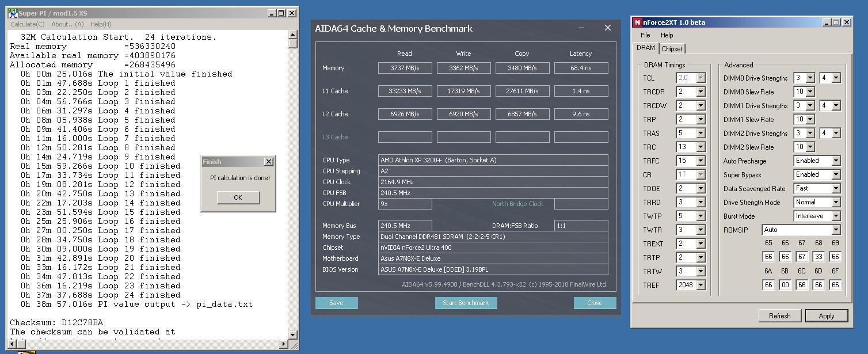
Task: Open the Burst Mode Interleave dropdown
Action: [836, 216]
